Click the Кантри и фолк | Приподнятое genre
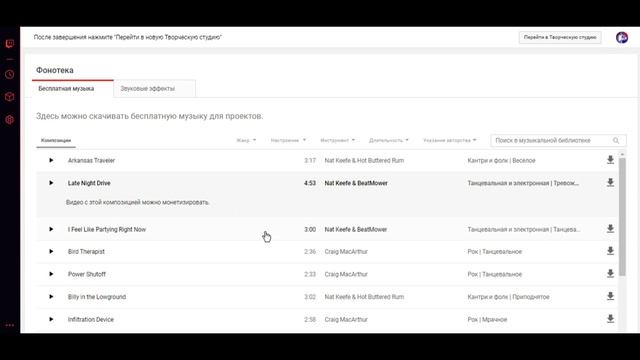The width and height of the screenshot is (640, 360). pyautogui.click(x=508, y=297)
